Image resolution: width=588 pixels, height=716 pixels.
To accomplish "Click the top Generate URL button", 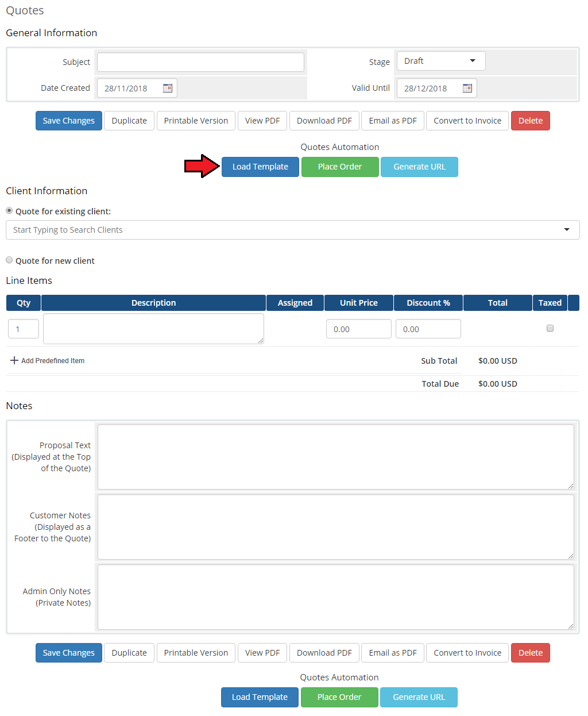I will [419, 167].
